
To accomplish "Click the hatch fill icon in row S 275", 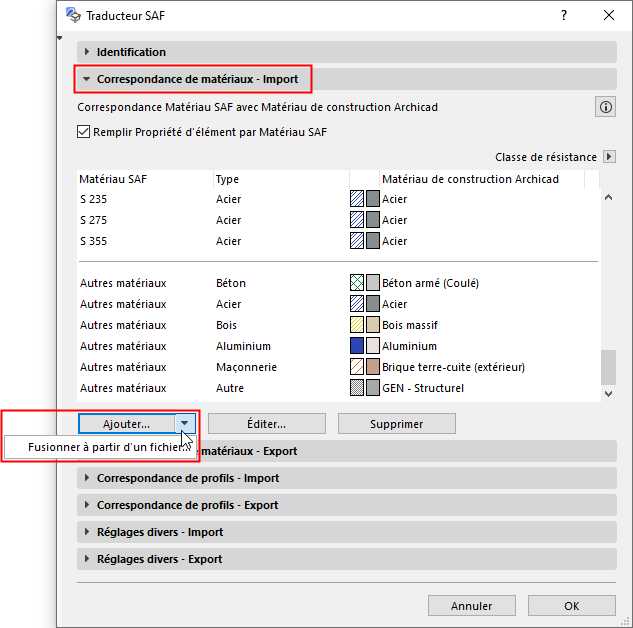I will tap(357, 220).
